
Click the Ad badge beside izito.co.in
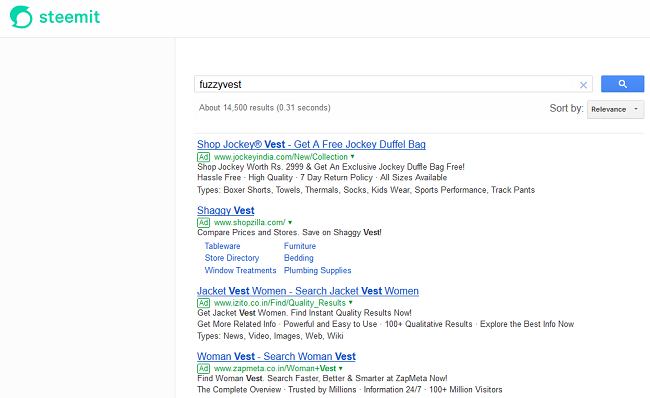pos(204,303)
